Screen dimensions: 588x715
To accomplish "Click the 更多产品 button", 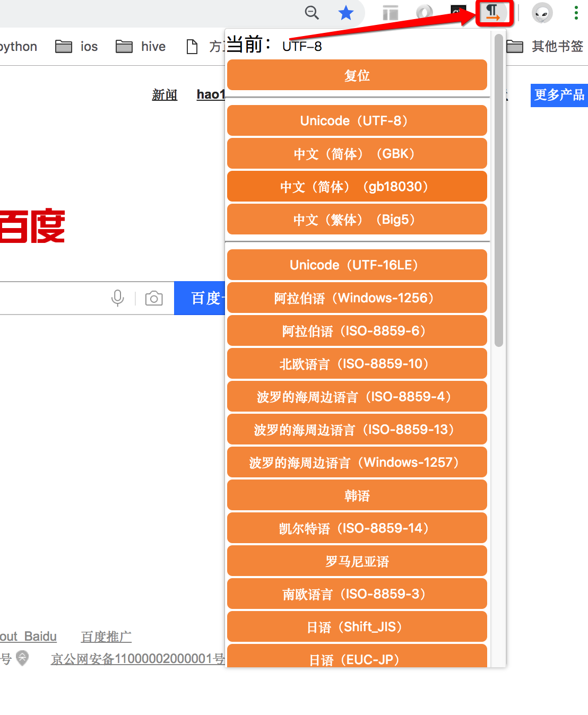I will tap(559, 95).
